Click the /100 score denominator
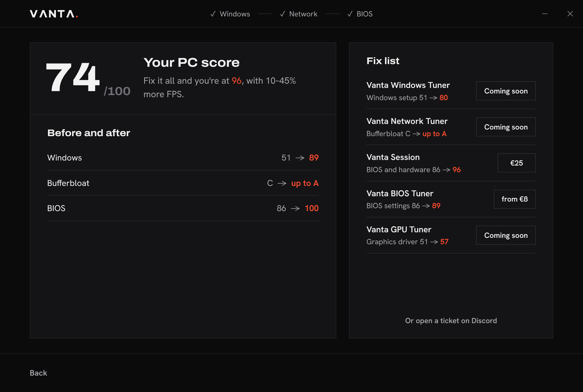 click(x=117, y=91)
